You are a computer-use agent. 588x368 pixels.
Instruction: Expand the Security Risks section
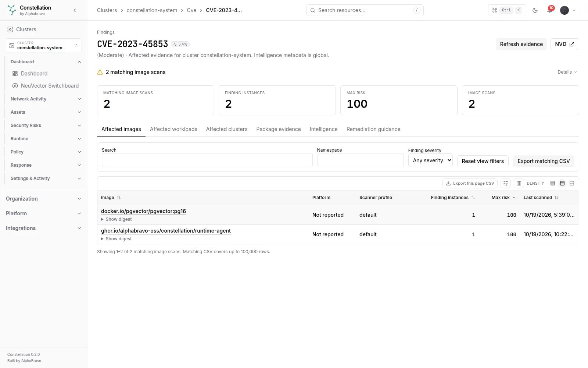[x=46, y=125]
